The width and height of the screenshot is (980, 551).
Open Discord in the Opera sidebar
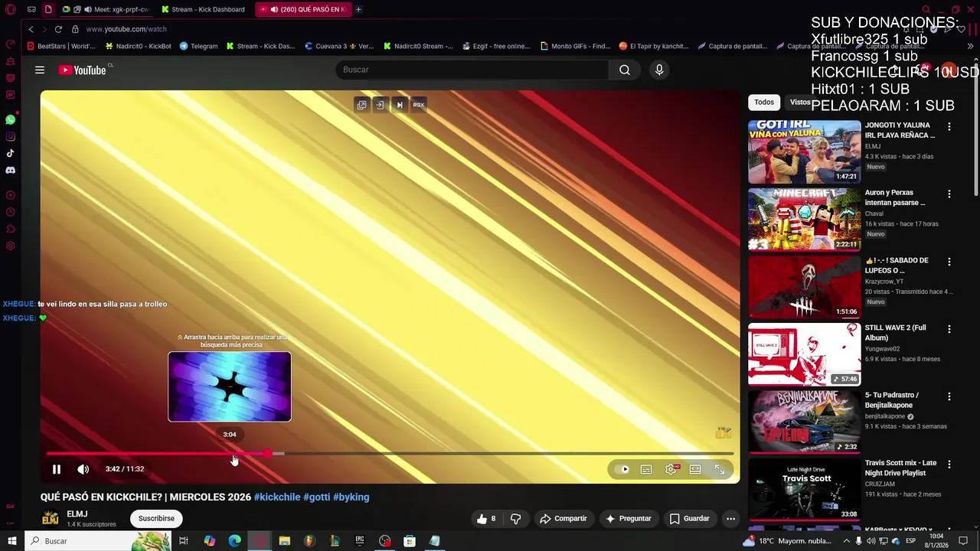[x=10, y=170]
